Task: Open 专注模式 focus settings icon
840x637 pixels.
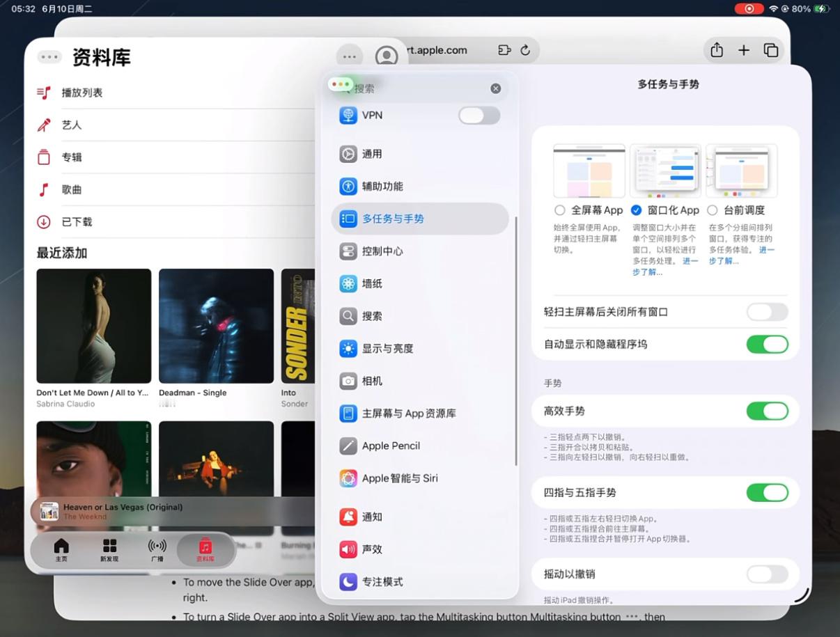Action: (x=348, y=581)
